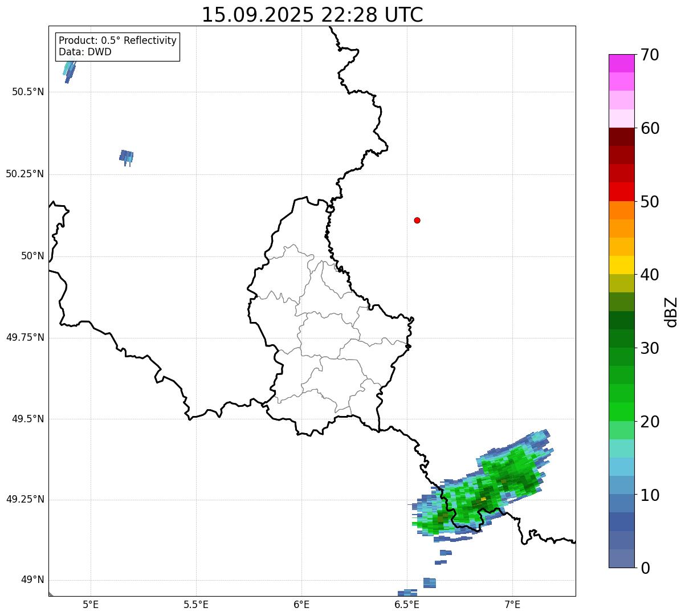Click the small radar echo near 50.3°N 5.2°E
This screenshot has width=685, height=616.
[126, 157]
